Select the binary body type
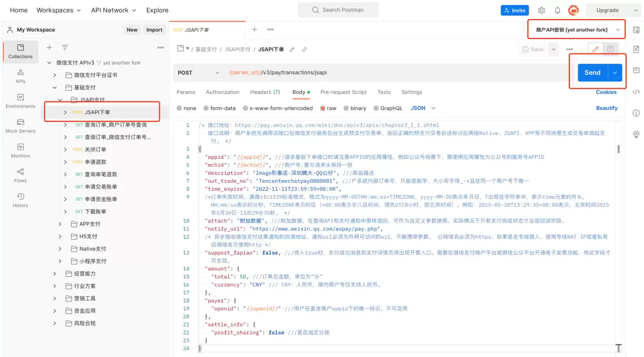 click(x=347, y=108)
